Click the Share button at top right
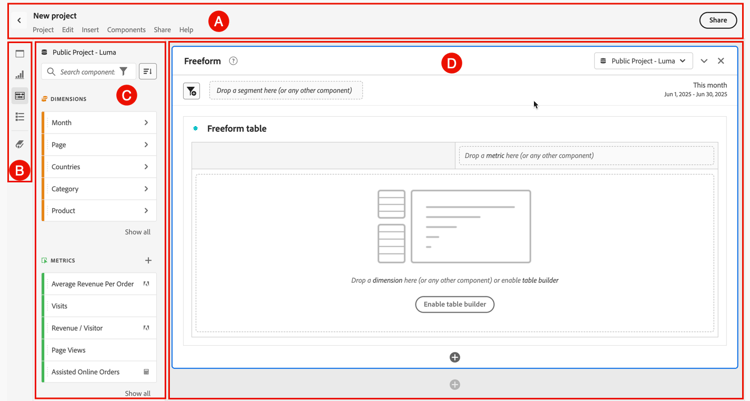 tap(718, 20)
